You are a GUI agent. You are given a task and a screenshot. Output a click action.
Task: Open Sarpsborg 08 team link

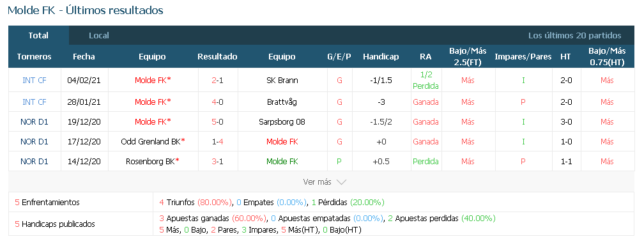click(x=282, y=122)
